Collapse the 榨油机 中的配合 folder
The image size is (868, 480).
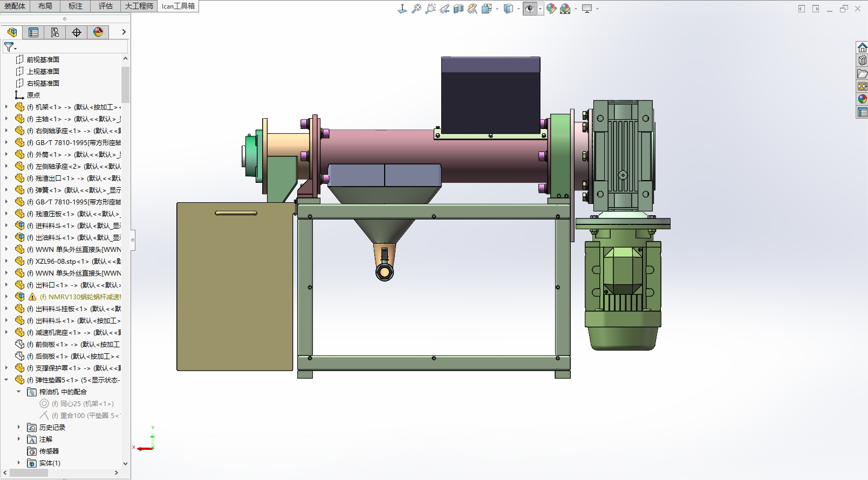[x=19, y=392]
